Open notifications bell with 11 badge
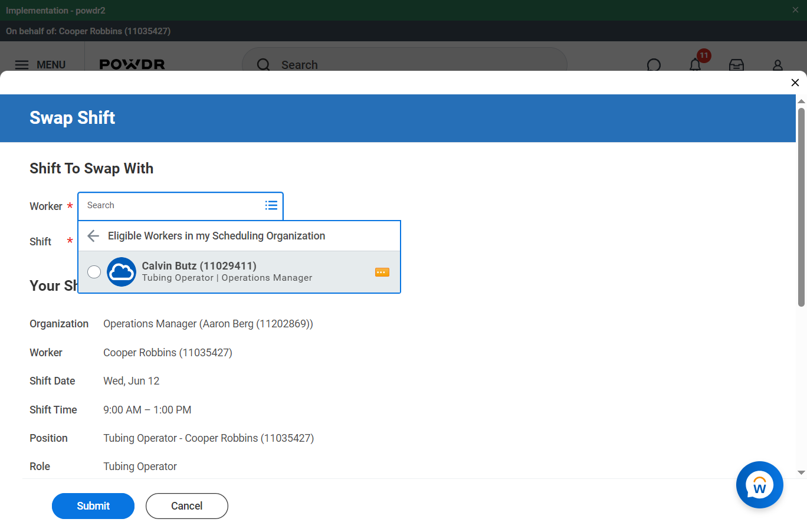The image size is (807, 532). (x=696, y=64)
